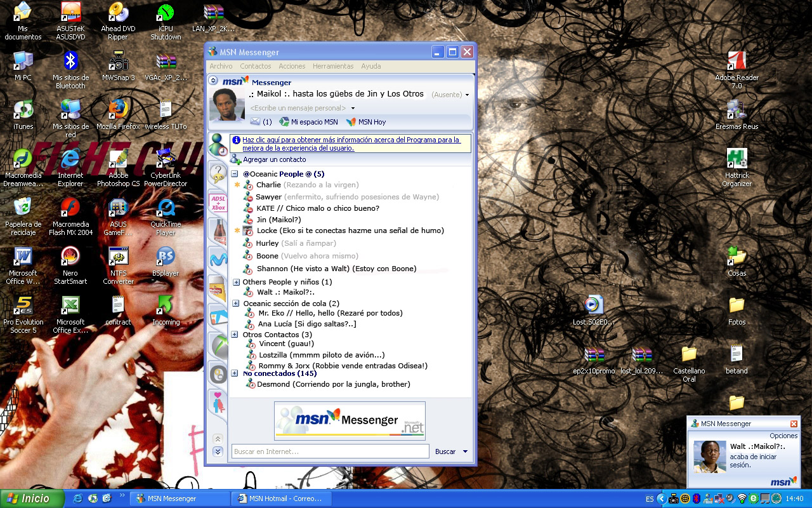Select contact Sawyer
The width and height of the screenshot is (812, 508).
tap(341, 197)
